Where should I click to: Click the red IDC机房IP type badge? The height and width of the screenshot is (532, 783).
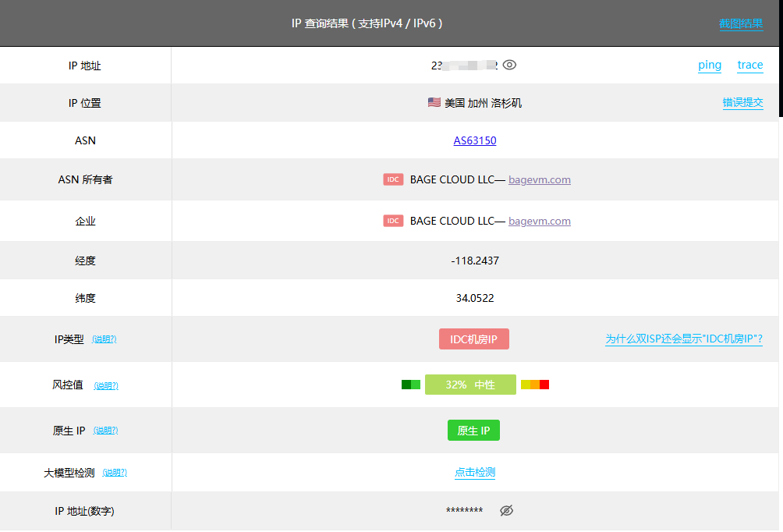coord(474,339)
